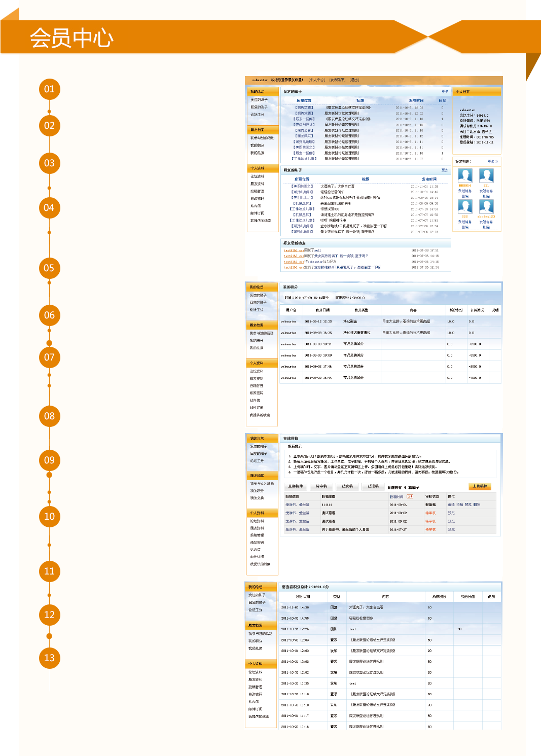This screenshot has width=541, height=756.
Task: Select friend 222's profile picture
Action: click(465, 206)
